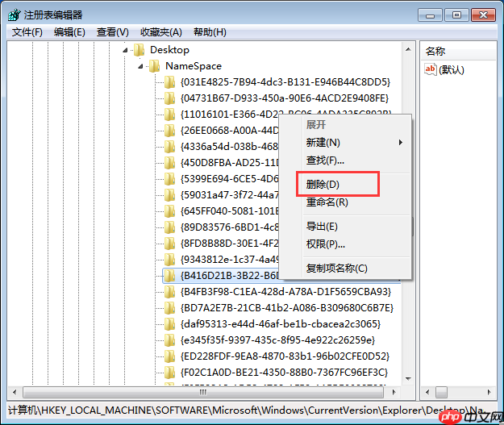The image size is (504, 425).
Task: Click values pane horizontal scrollbar left arrow
Action: tap(427, 392)
